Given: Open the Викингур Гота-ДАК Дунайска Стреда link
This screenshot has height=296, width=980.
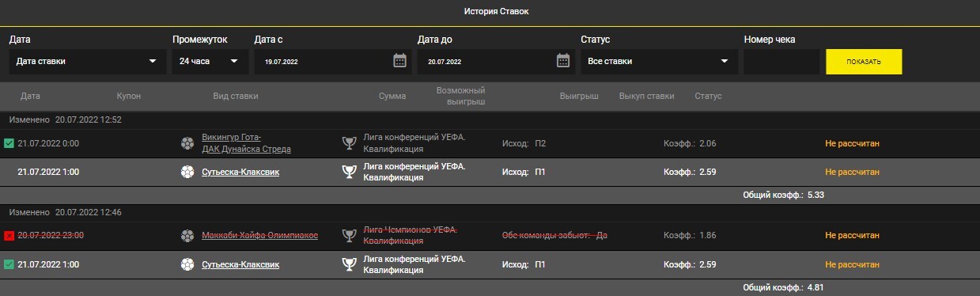Looking at the screenshot, I should click(247, 143).
